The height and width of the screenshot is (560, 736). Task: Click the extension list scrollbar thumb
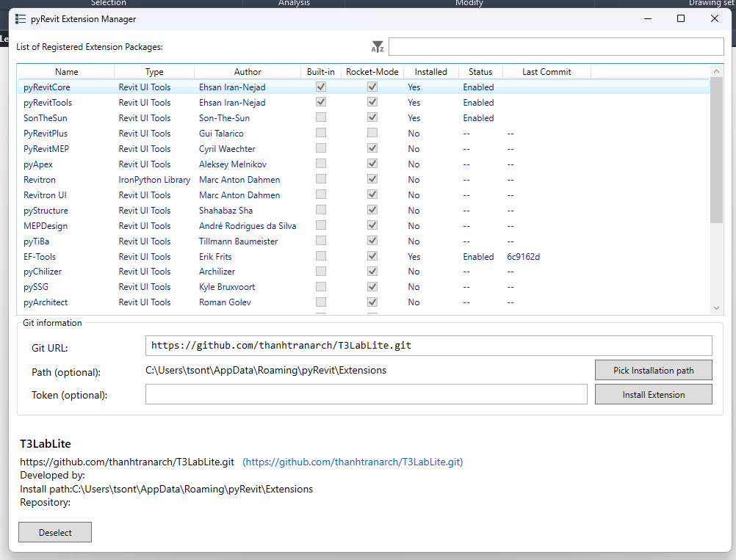pyautogui.click(x=716, y=150)
